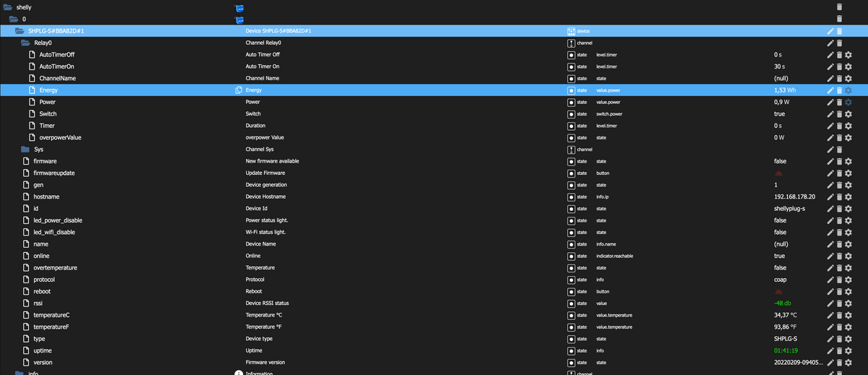The height and width of the screenshot is (375, 868).
Task: Select the hostname tree item
Action: (46, 197)
